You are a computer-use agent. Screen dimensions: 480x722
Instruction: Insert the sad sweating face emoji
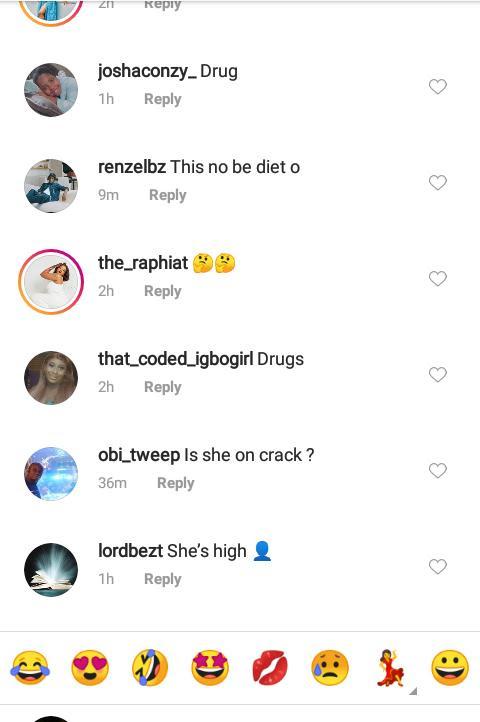pyautogui.click(x=330, y=668)
